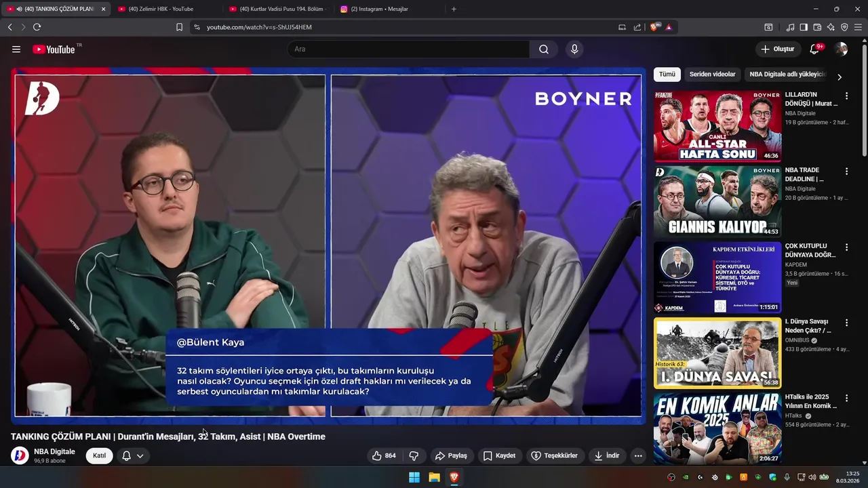
Task: Open Brave Wallet icon
Action: pos(817,27)
